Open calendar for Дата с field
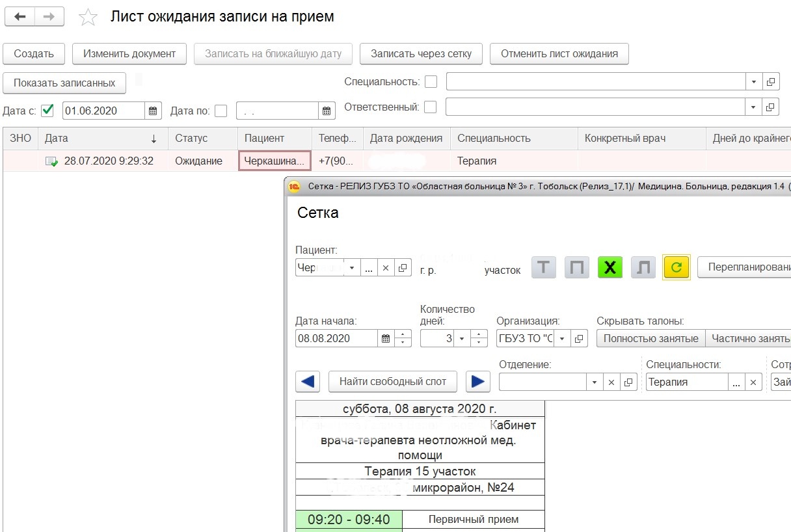This screenshot has height=532, width=791. (x=153, y=111)
